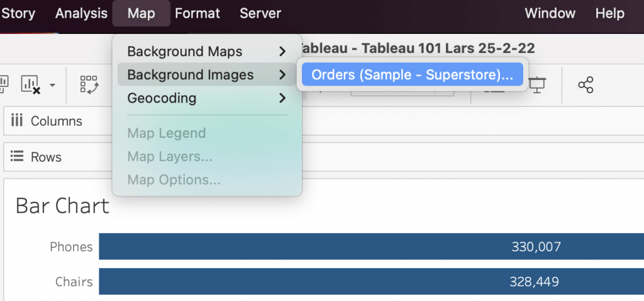Click the Share workbook icon
644x301 pixels.
(586, 85)
